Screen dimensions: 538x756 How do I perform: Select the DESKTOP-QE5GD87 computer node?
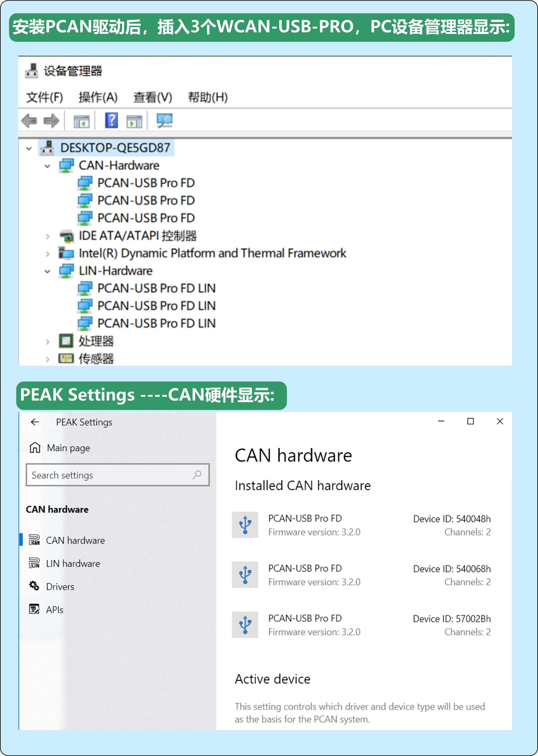tap(115, 148)
